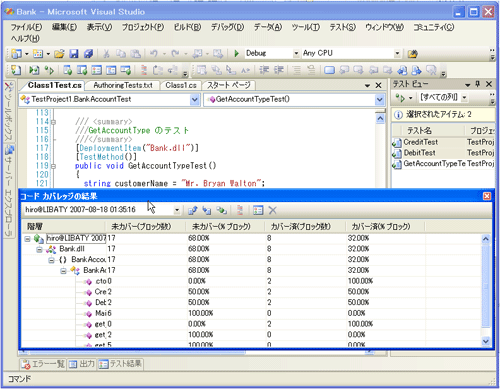This screenshot has width=500, height=389.
Task: Switch to the Class1.cs editor tab
Action: tap(181, 85)
